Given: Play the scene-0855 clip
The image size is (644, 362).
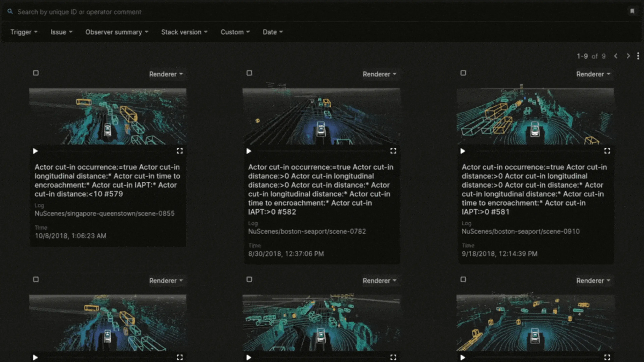Looking at the screenshot, I should pyautogui.click(x=35, y=151).
